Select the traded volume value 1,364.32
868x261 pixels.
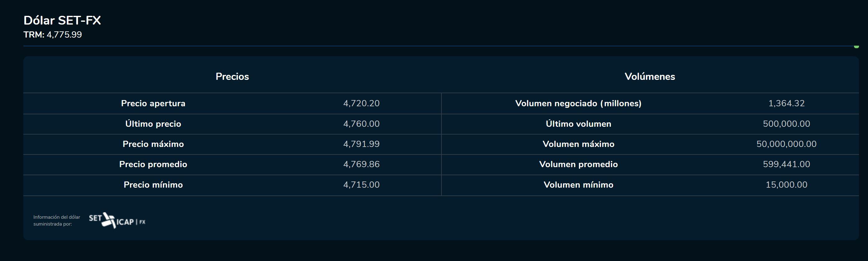pyautogui.click(x=786, y=103)
